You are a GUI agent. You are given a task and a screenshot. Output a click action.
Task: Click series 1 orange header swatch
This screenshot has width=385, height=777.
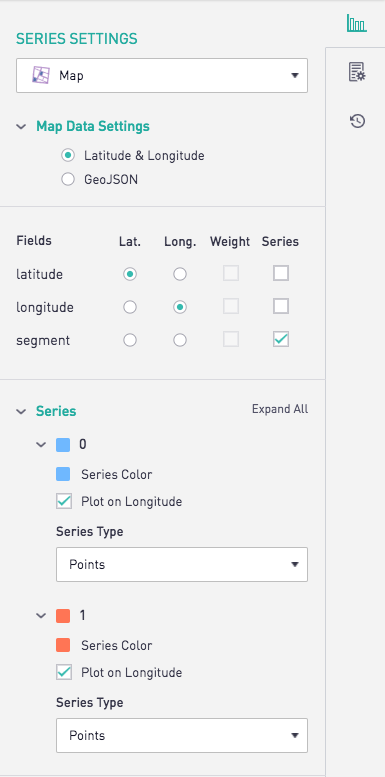pyautogui.click(x=63, y=615)
